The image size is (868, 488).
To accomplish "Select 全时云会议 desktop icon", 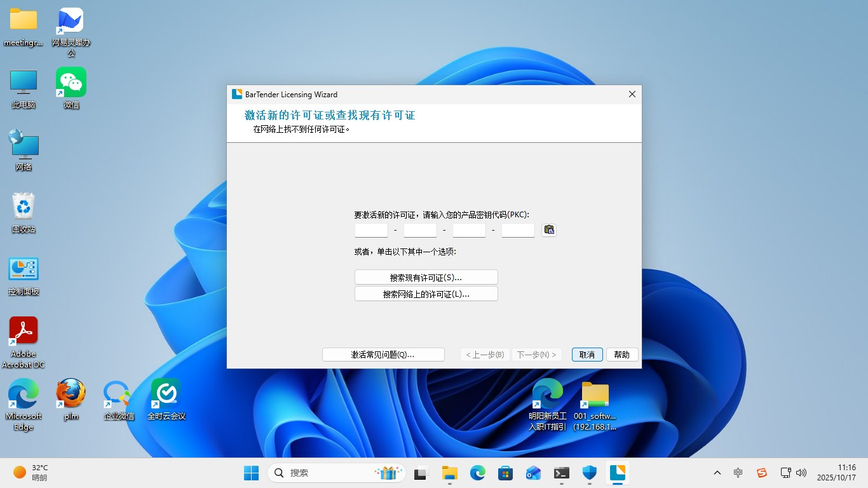I will 166,400.
